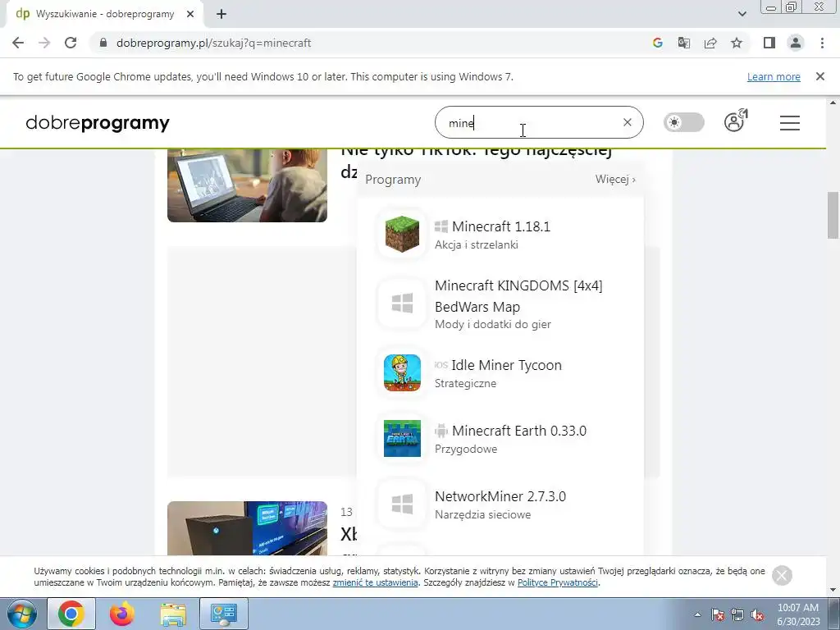
Task: Open the Chrome profile avatar
Action: tap(796, 43)
